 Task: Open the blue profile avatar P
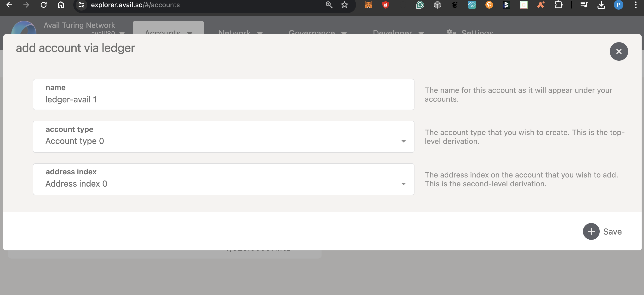(x=618, y=5)
